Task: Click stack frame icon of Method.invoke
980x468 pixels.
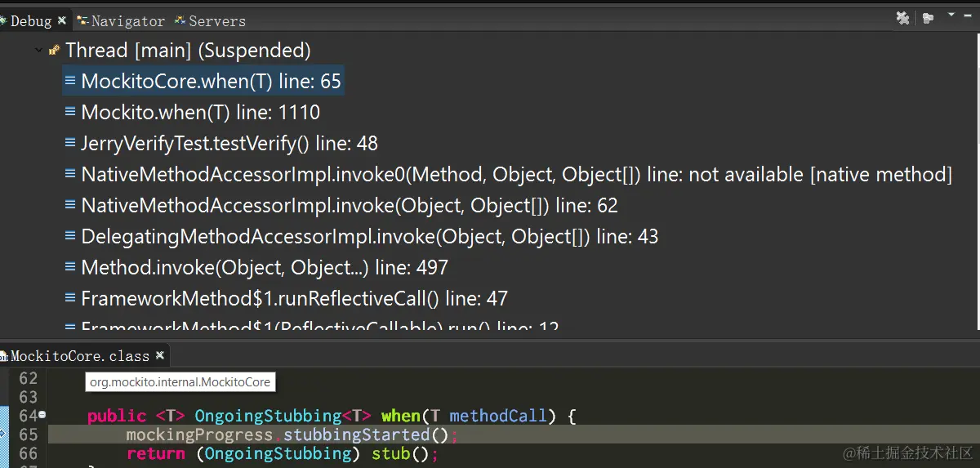Action: [70, 267]
